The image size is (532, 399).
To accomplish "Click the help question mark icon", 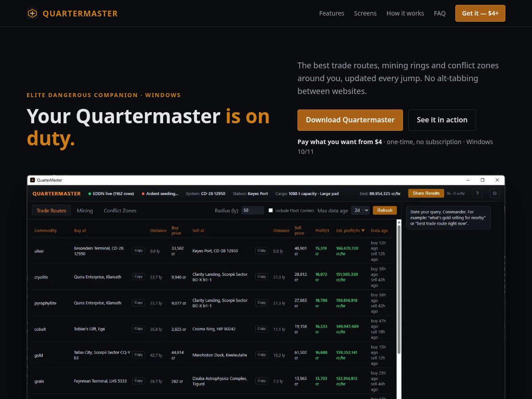I will pos(477,193).
